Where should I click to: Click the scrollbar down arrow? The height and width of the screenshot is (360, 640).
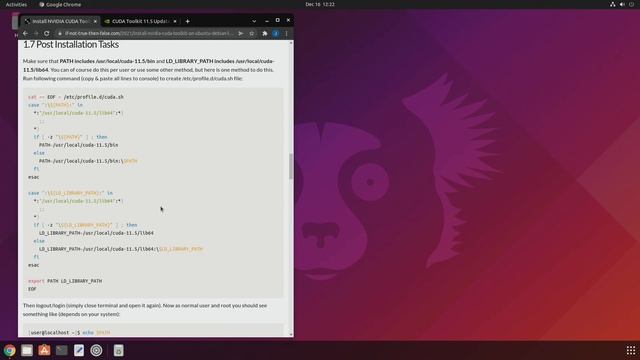[291, 334]
